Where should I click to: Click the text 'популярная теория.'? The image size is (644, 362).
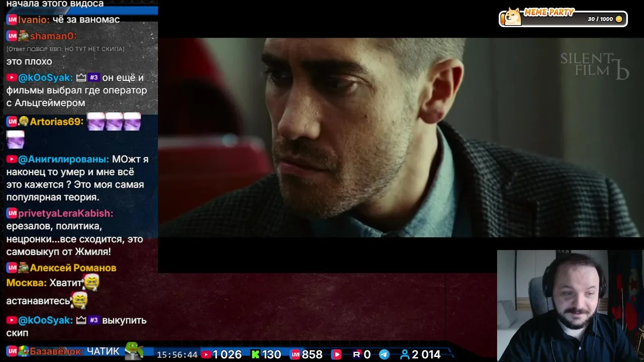pos(53,197)
